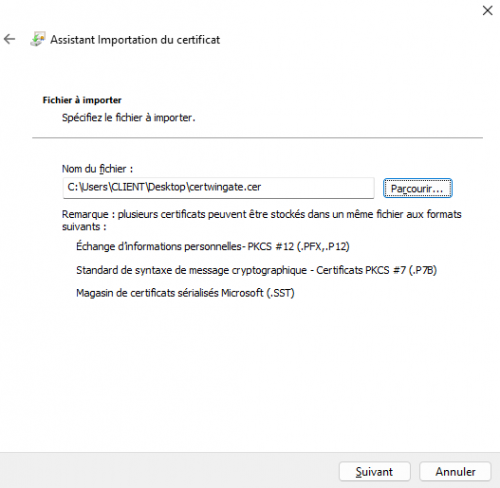This screenshot has height=488, width=500.
Task: Click the Parcourir... browse button
Action: click(417, 188)
